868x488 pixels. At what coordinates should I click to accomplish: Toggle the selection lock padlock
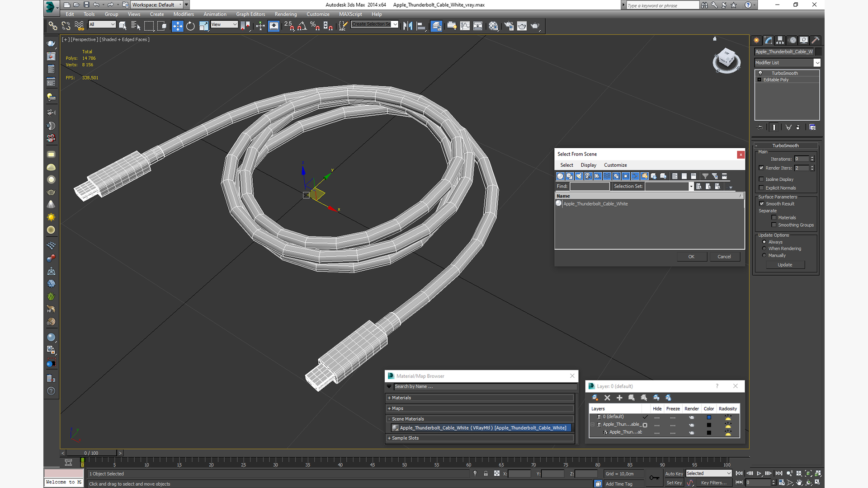point(486,474)
